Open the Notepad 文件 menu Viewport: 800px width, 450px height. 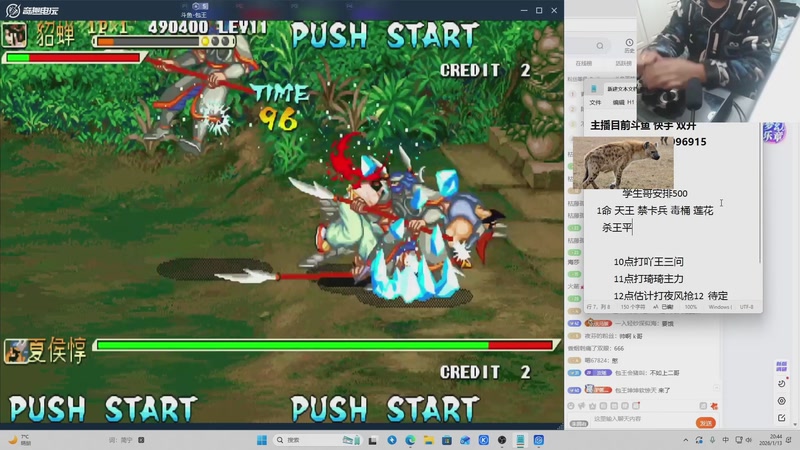(595, 102)
